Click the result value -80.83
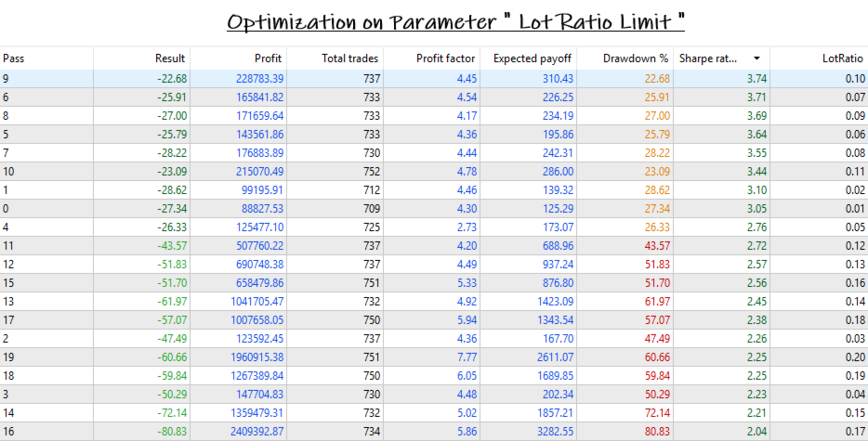 [172, 431]
